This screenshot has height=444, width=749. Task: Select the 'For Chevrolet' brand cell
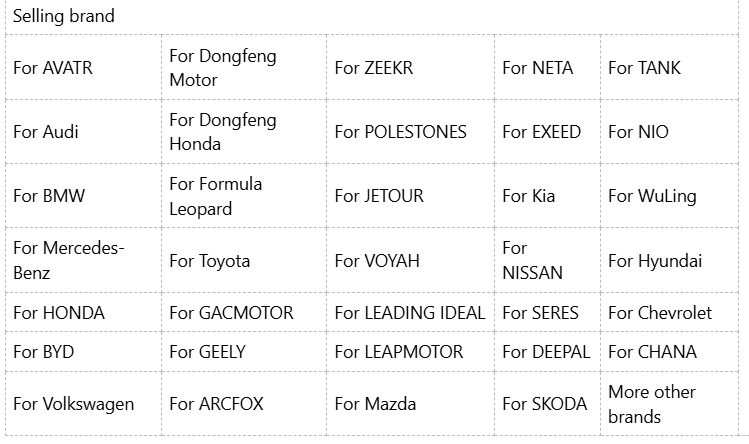click(660, 313)
